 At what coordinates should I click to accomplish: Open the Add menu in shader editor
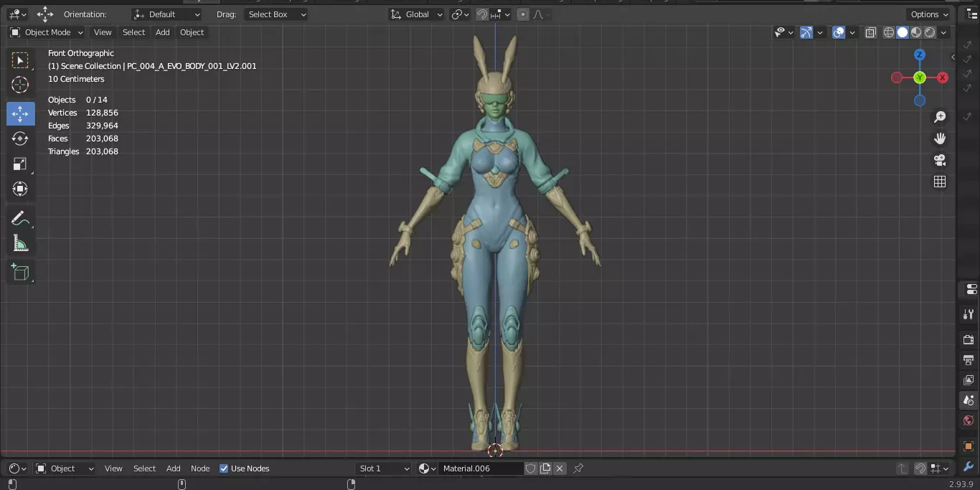point(174,468)
